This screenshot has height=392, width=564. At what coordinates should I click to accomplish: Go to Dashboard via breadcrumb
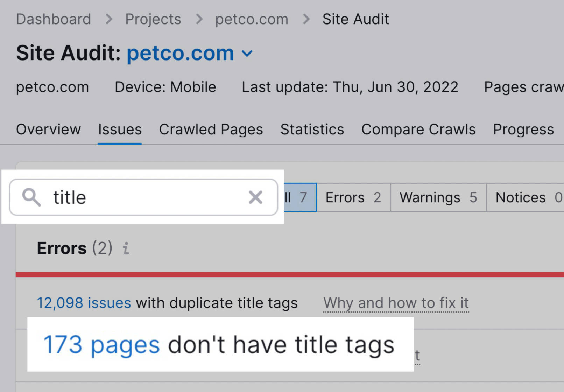click(53, 19)
